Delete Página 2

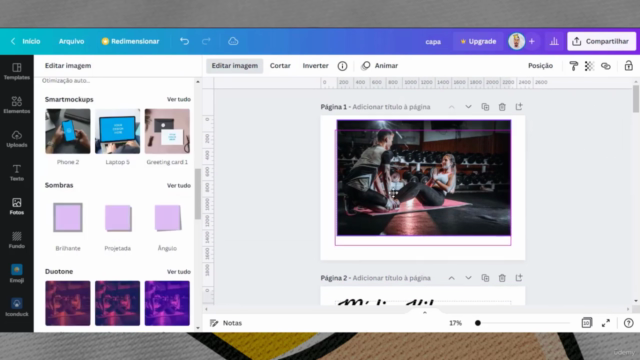[502, 278]
